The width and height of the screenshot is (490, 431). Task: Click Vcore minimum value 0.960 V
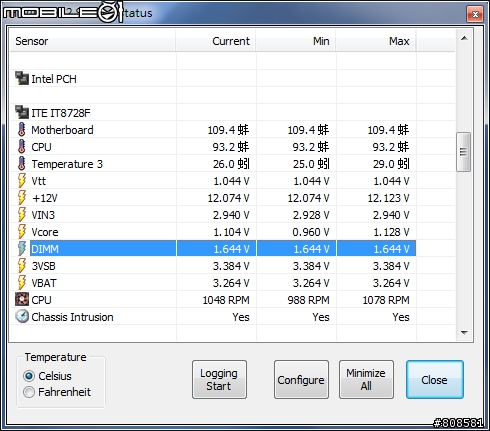point(311,232)
